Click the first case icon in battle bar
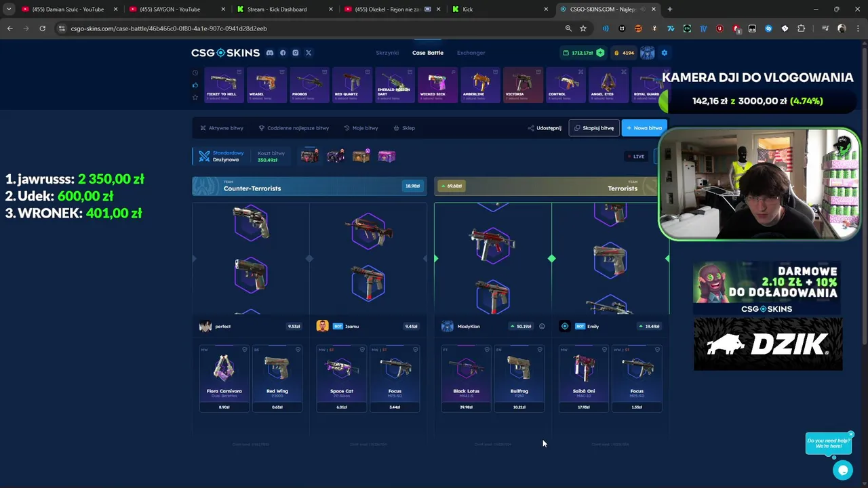This screenshot has width=868, height=488. (310, 157)
